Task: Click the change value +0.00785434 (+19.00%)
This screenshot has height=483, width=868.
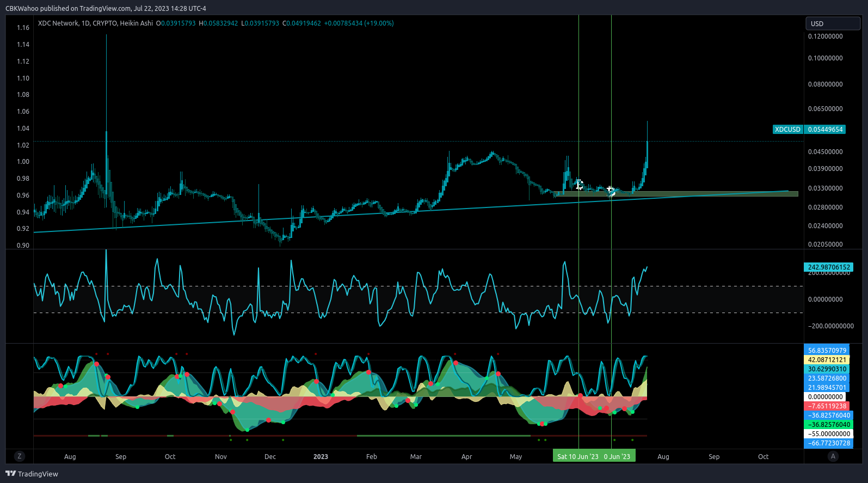Action: point(359,23)
